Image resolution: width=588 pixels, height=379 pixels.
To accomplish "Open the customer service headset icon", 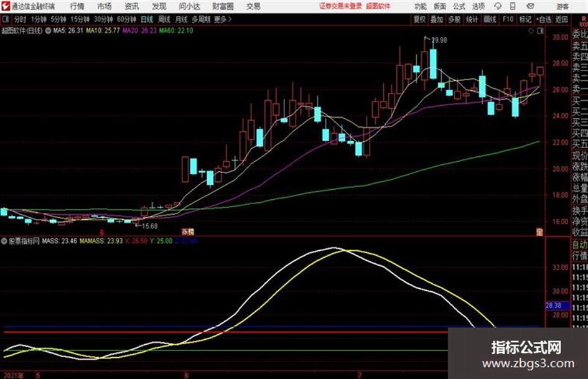I will [x=498, y=6].
